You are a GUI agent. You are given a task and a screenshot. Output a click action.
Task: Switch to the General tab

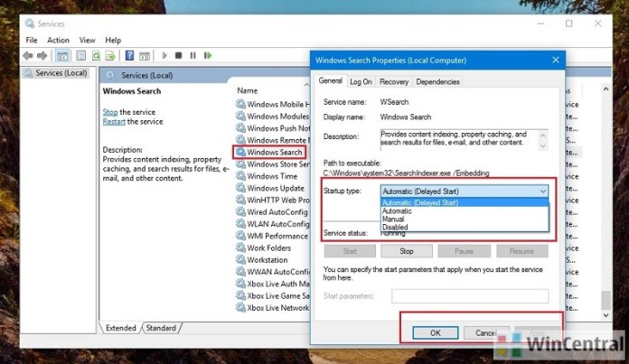tap(331, 81)
